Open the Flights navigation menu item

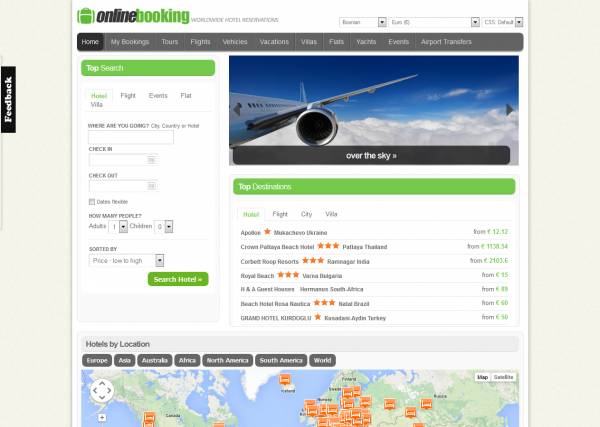(200, 42)
